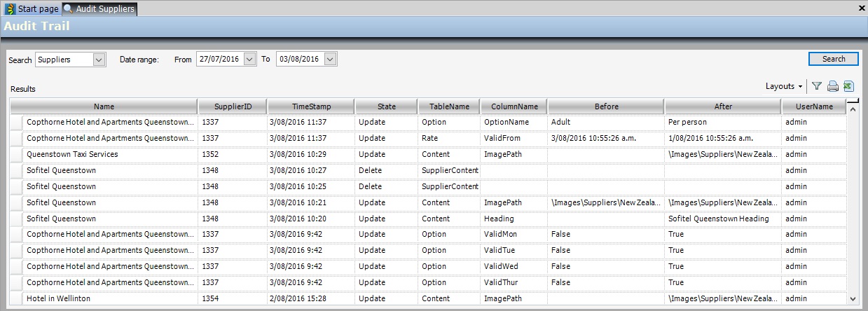
Task: Switch to the Start page tab
Action: click(38, 9)
